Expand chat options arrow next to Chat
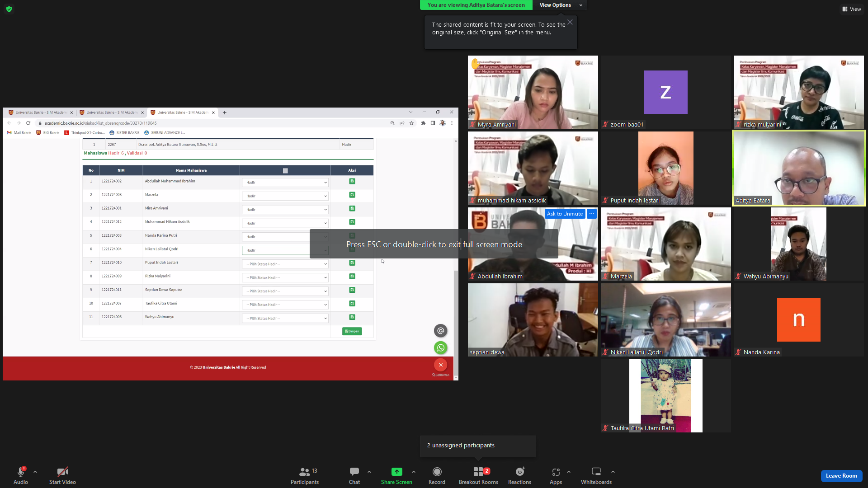The image size is (868, 488). (369, 472)
